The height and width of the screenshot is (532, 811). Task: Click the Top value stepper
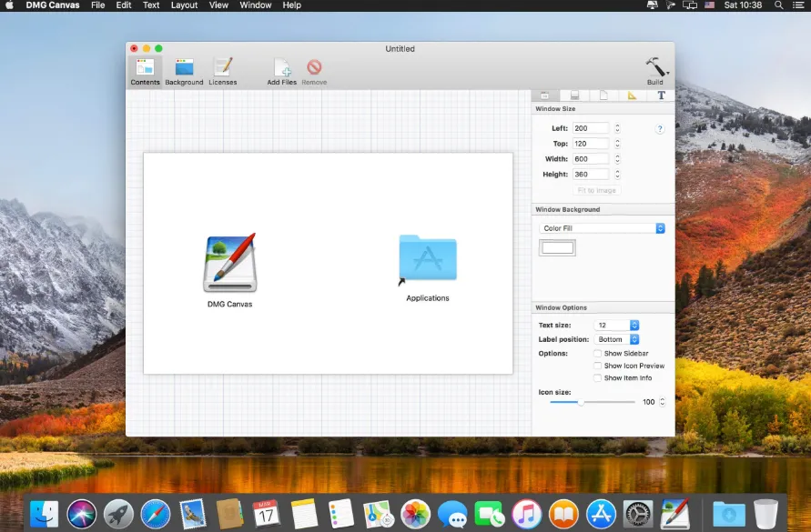pyautogui.click(x=617, y=144)
